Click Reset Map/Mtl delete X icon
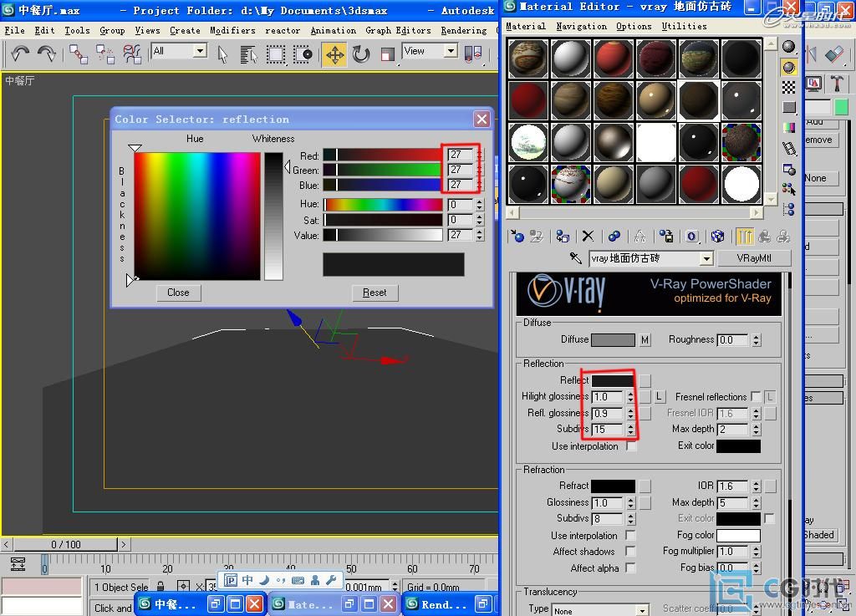The image size is (856, 616). [588, 237]
